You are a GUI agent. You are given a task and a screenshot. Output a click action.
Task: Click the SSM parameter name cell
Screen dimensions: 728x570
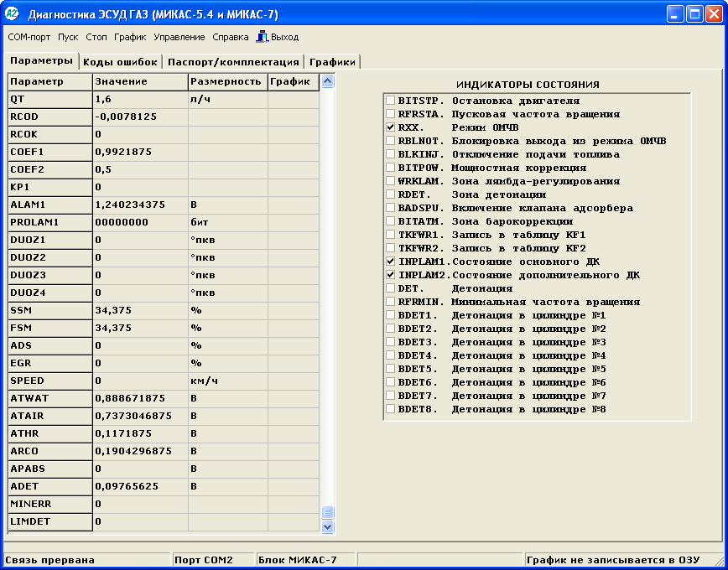point(50,310)
